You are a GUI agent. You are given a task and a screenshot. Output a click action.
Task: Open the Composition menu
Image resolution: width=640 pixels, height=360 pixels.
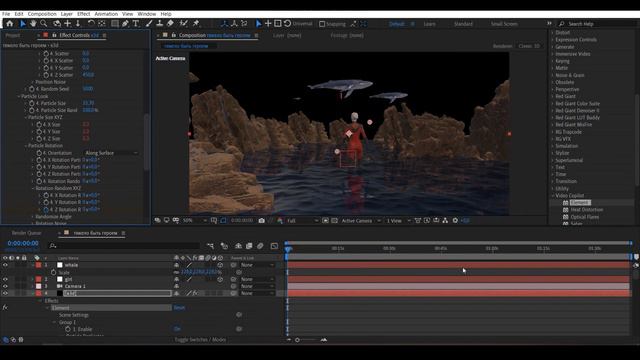[x=42, y=14]
